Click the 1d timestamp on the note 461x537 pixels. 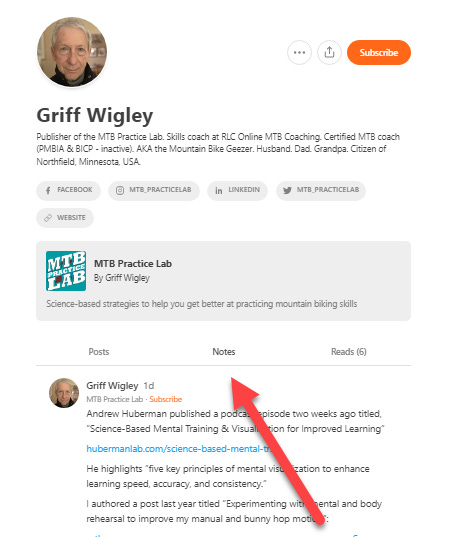pyautogui.click(x=149, y=386)
